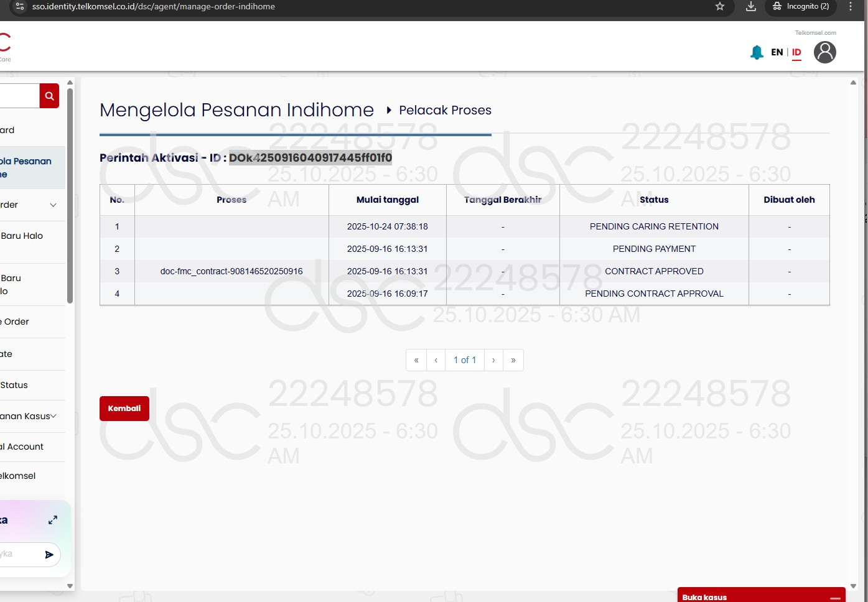Click the Mengelola Pesanan Indihome heading
The width and height of the screenshot is (868, 602).
236,110
